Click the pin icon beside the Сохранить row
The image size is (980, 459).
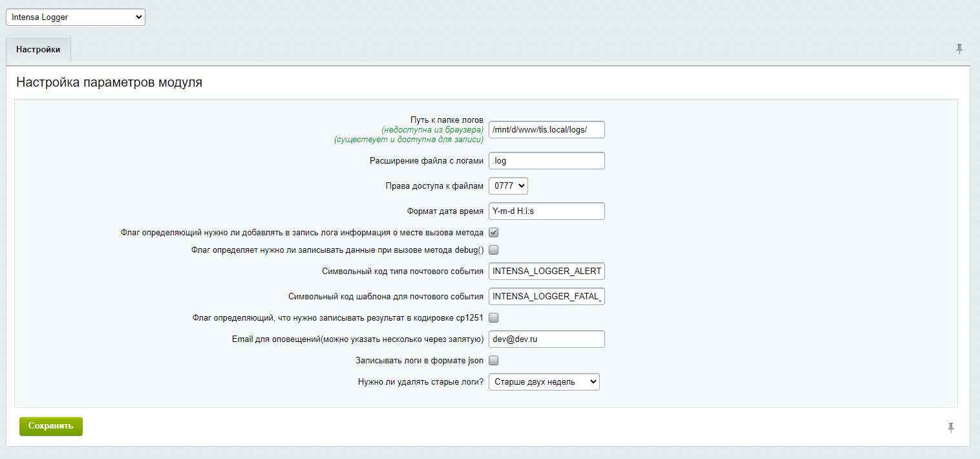[950, 427]
